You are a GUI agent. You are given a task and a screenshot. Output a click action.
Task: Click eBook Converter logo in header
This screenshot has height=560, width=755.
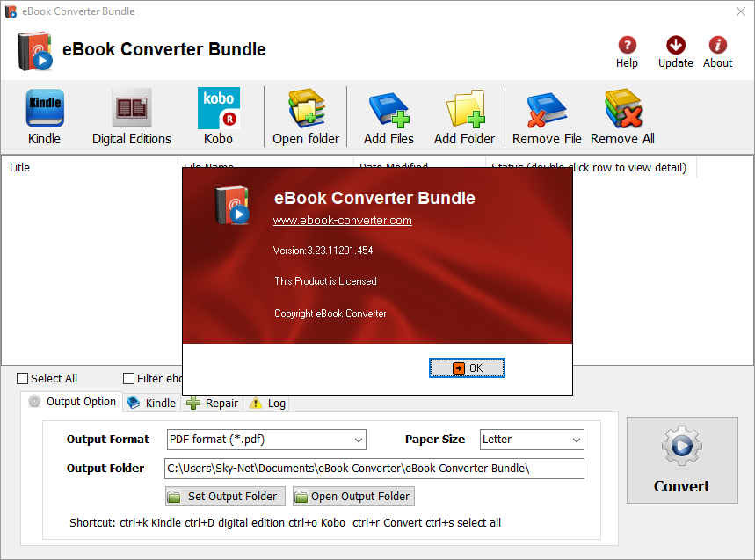(x=34, y=52)
